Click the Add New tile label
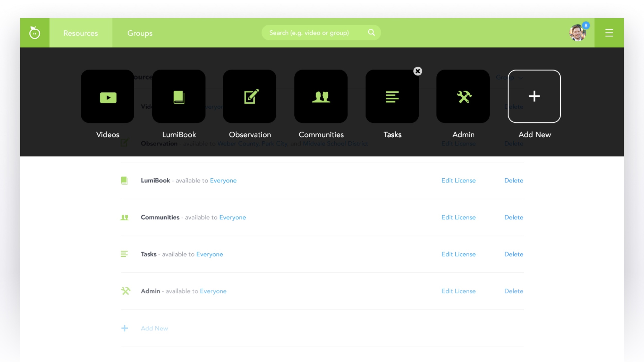Screen dimensions: 644x362 (x=535, y=135)
